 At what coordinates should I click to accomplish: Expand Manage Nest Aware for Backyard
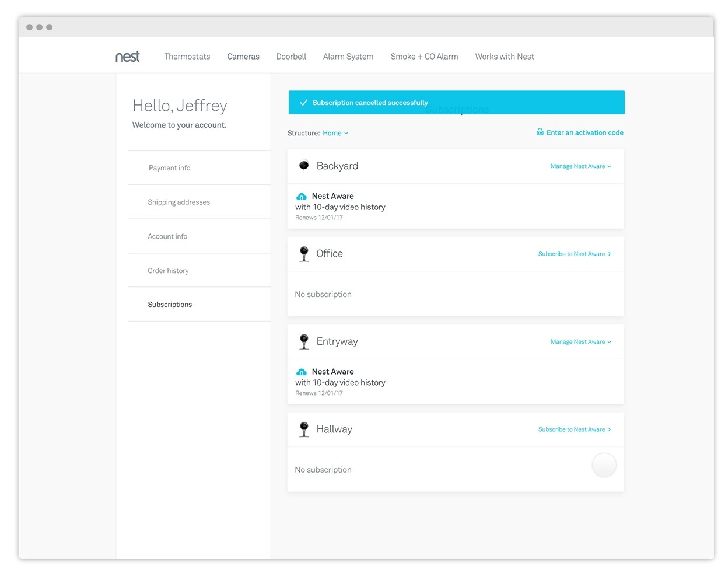(x=581, y=166)
